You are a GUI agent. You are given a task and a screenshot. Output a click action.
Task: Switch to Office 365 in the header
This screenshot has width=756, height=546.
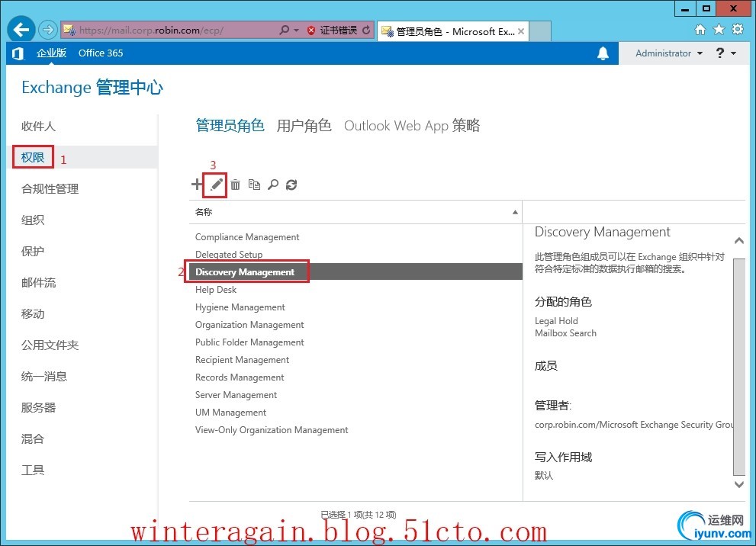tap(101, 53)
